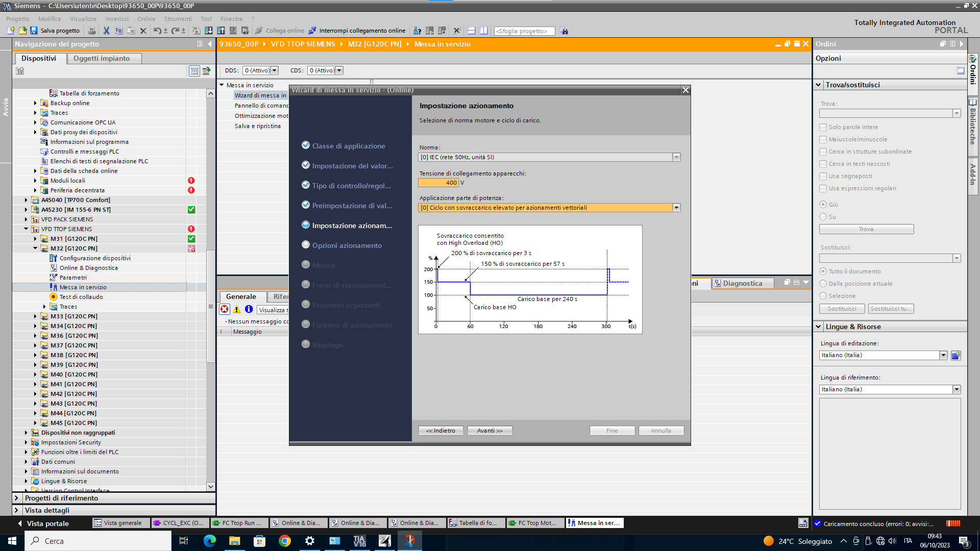Click the Cut scissors icon

tap(106, 31)
